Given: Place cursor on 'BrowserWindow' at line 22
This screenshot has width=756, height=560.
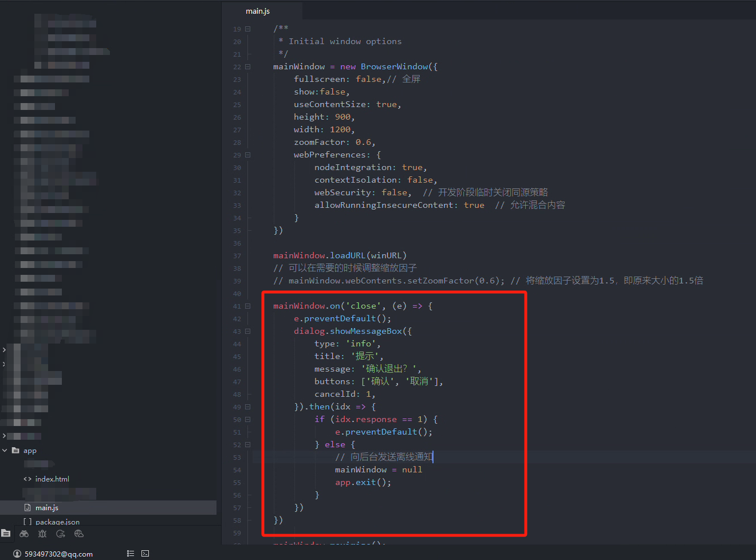Looking at the screenshot, I should 395,66.
